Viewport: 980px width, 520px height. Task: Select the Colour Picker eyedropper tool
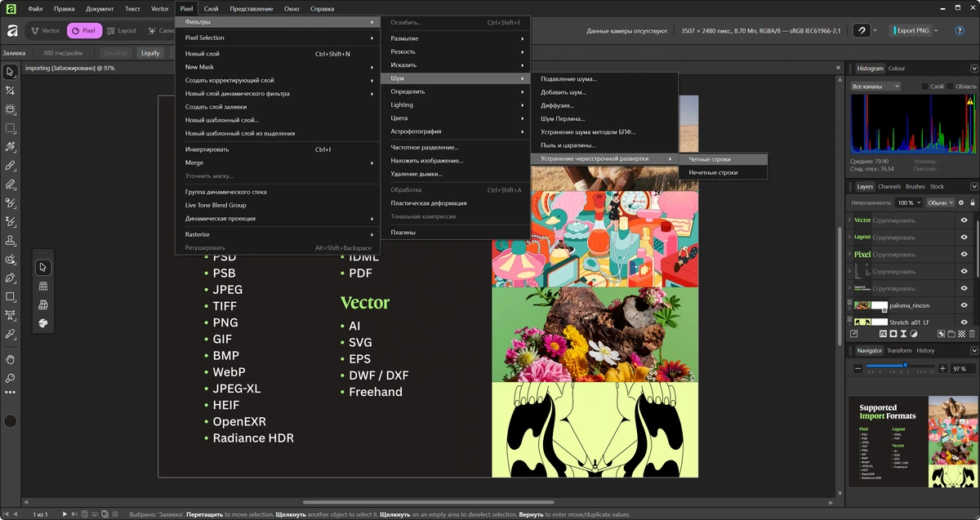tap(10, 334)
